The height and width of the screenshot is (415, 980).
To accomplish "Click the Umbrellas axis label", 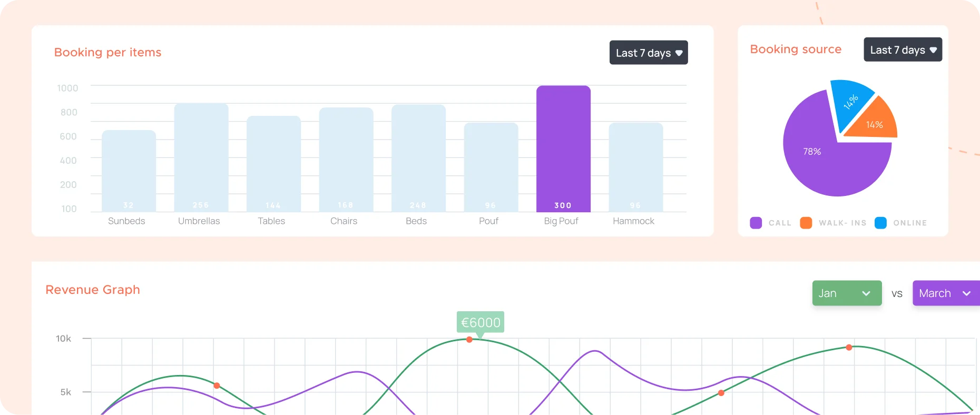I will (x=199, y=221).
